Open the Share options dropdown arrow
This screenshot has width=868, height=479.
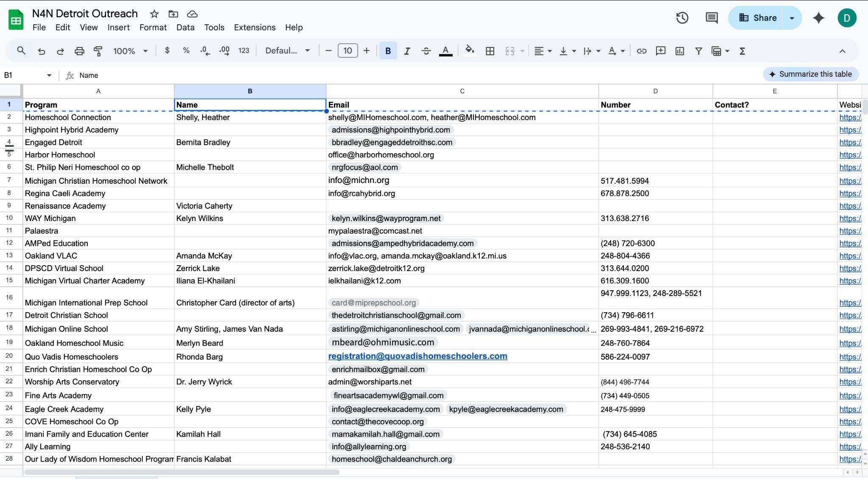[792, 18]
